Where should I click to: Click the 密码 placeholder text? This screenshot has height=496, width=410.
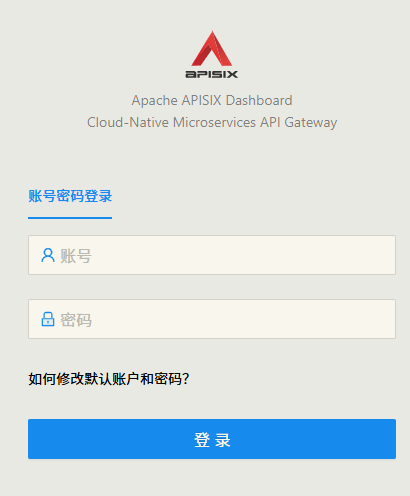(76, 320)
